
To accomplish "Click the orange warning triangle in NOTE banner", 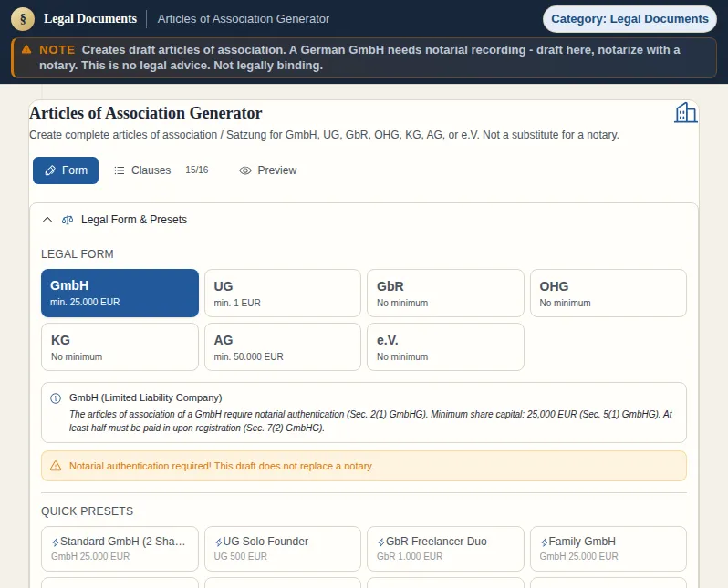I will [x=26, y=49].
